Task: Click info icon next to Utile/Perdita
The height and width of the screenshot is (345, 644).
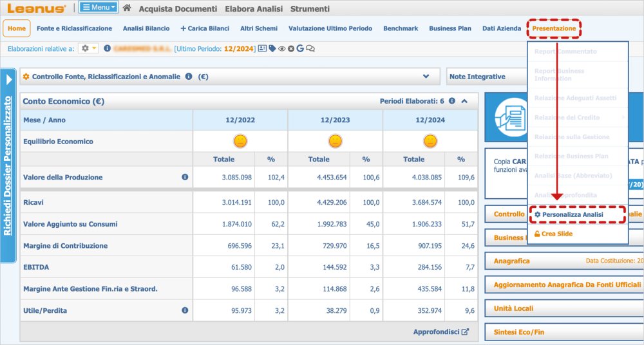Action: pos(185,310)
